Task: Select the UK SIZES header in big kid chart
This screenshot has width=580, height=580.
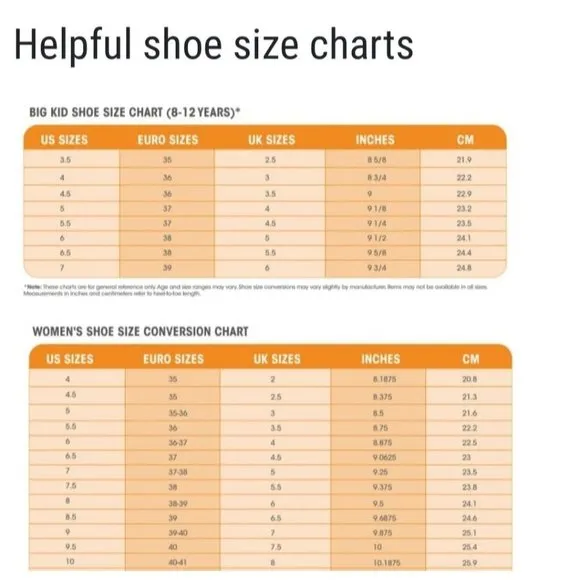Action: pyautogui.click(x=272, y=139)
